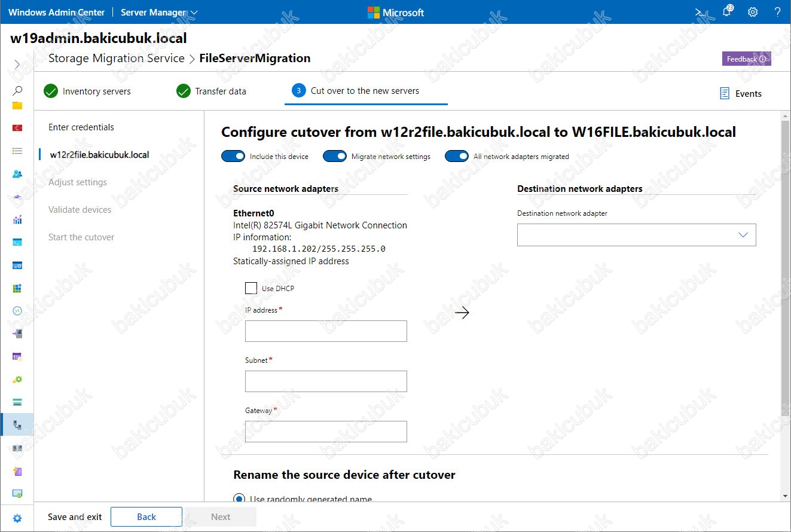791x532 pixels.
Task: Expand the left tools sidebar with the chevron
Action: (17, 65)
